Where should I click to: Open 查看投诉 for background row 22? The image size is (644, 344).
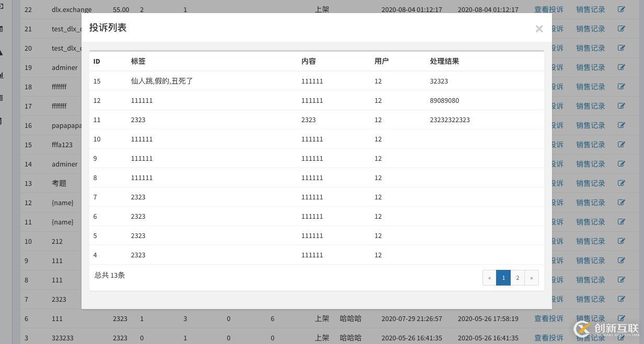click(548, 9)
